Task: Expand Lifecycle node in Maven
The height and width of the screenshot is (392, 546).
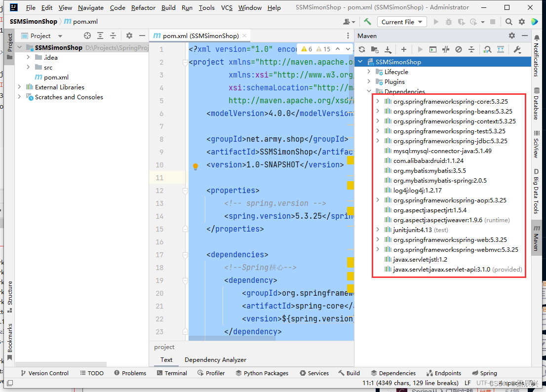Action: pyautogui.click(x=369, y=72)
